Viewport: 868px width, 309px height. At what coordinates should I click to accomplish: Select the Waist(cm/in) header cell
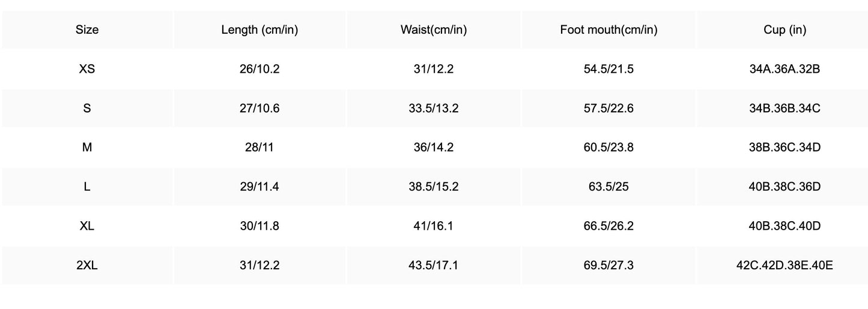pos(434,30)
